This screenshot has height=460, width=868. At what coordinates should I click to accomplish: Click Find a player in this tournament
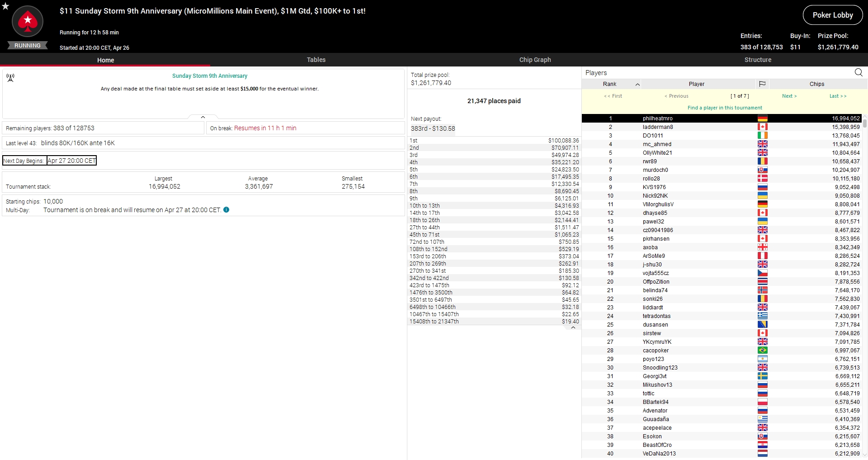pos(725,108)
